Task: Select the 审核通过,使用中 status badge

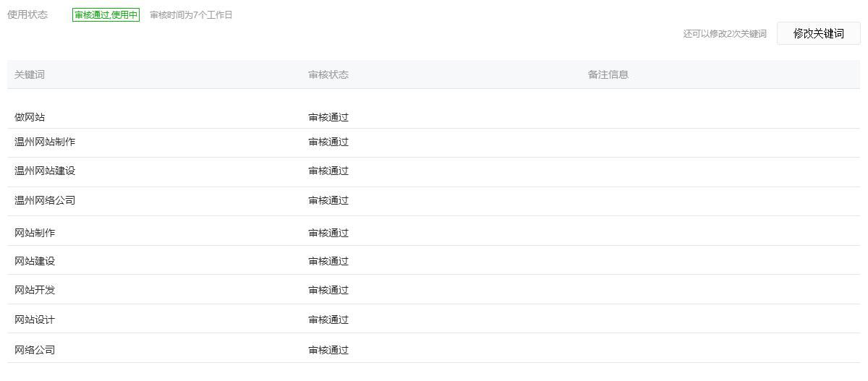Action: click(x=106, y=14)
